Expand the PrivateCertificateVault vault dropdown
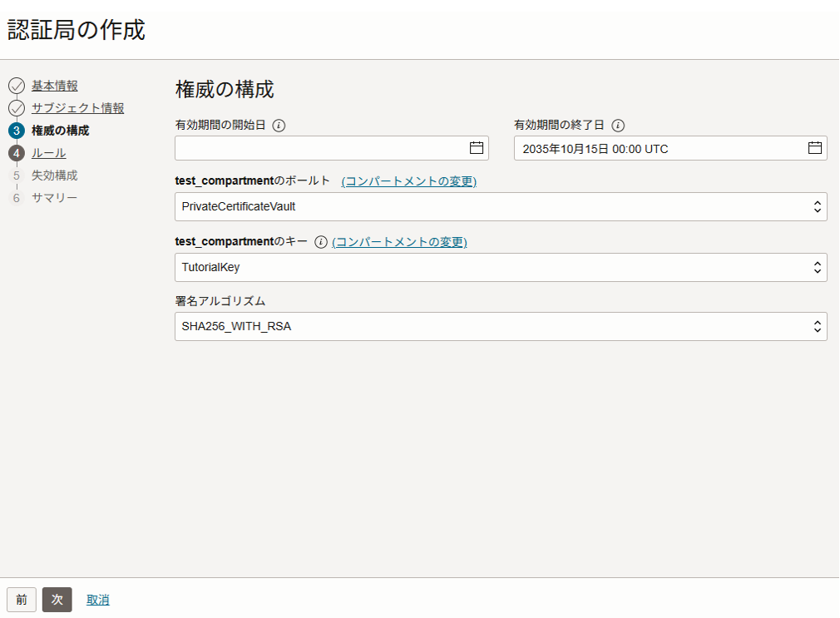The width and height of the screenshot is (840, 618). (x=501, y=206)
